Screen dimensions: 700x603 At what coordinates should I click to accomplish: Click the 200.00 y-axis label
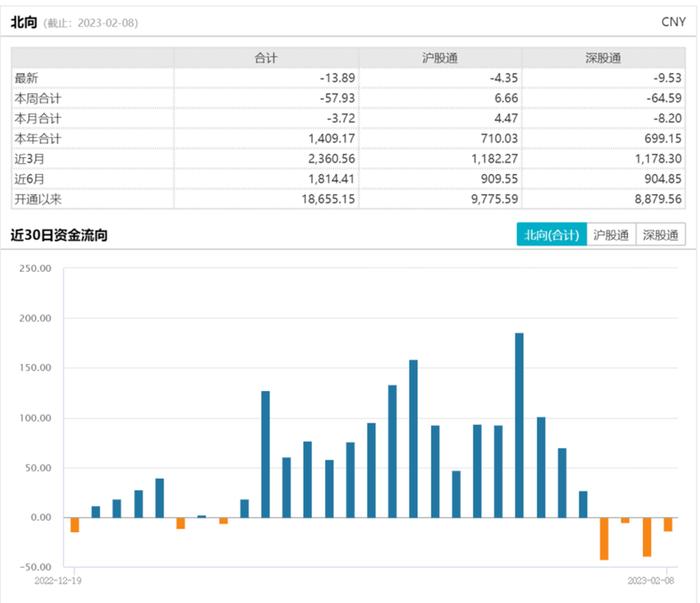pyautogui.click(x=35, y=318)
